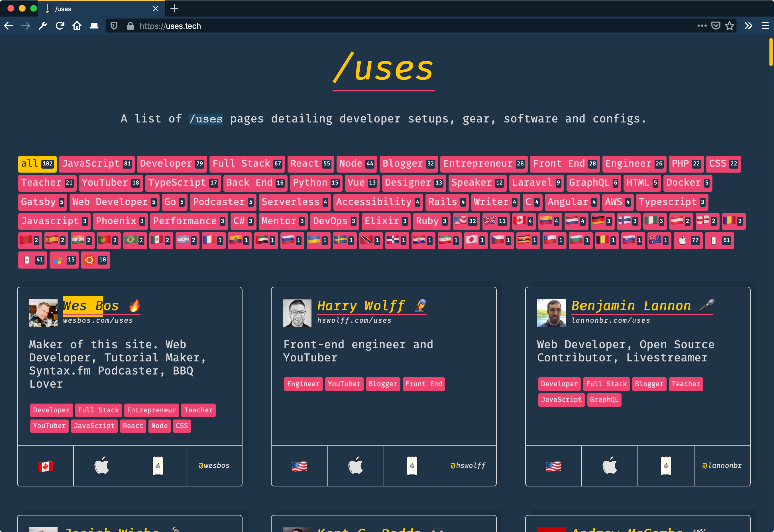Open the @wesbos Twitter link

click(x=214, y=465)
